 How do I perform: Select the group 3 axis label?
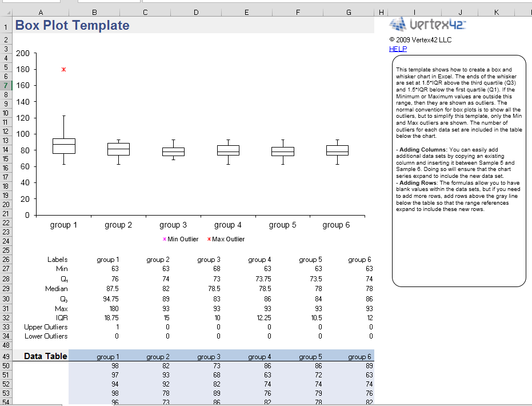point(173,225)
